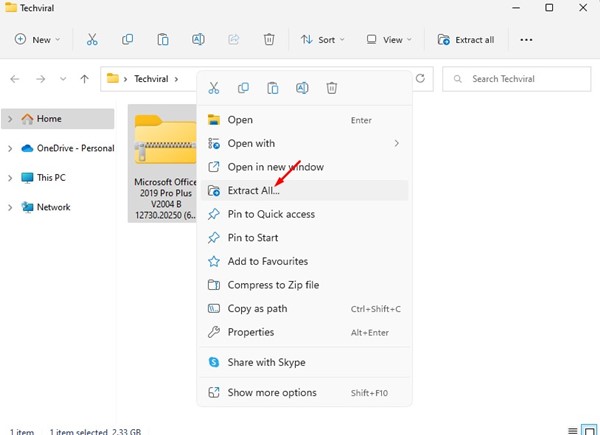
Task: Click the Share icon in the top toolbar
Action: click(x=233, y=39)
